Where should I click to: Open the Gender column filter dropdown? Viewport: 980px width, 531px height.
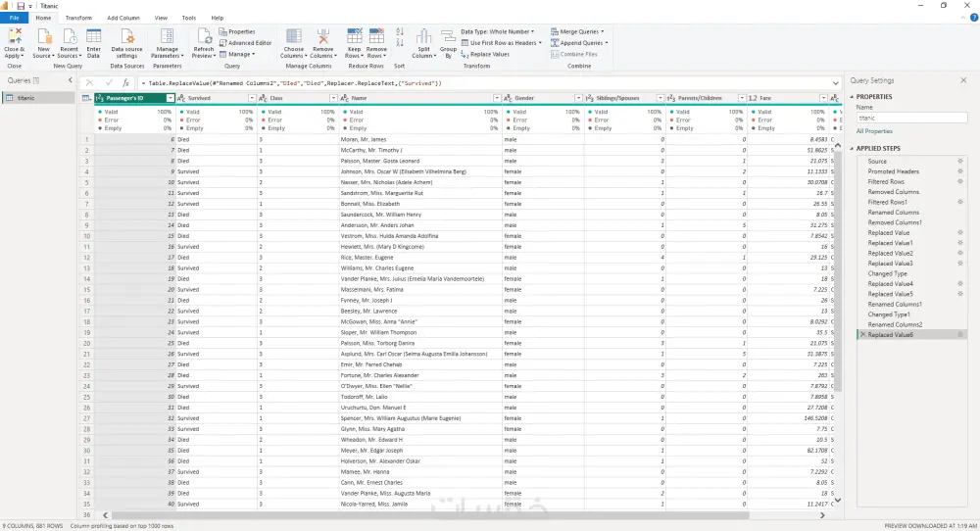[578, 98]
